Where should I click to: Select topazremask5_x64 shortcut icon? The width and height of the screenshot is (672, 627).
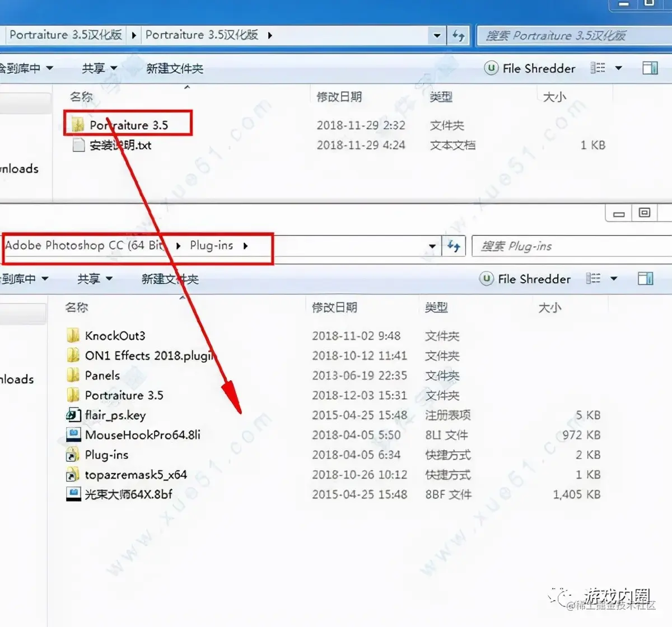point(73,475)
